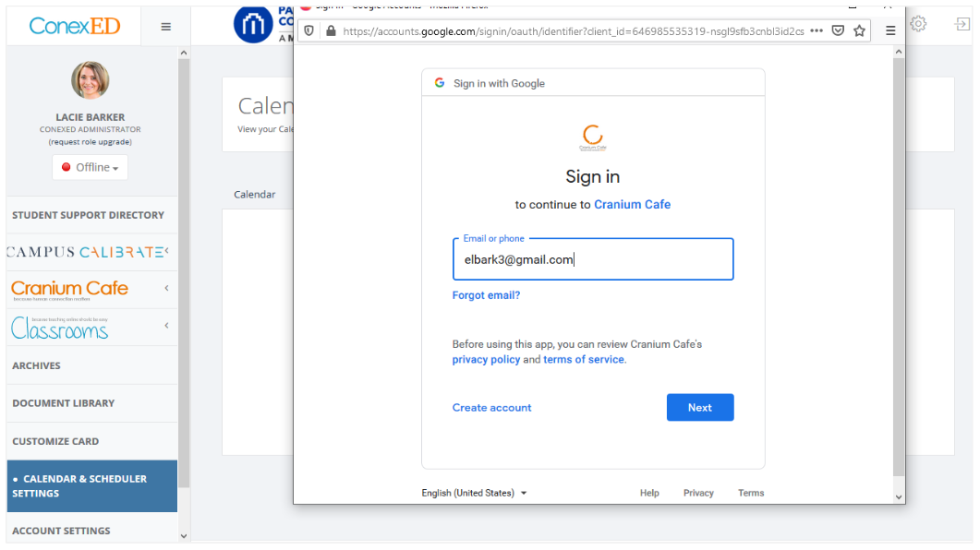Click the hamburger menu beside ConexED logo

(166, 27)
